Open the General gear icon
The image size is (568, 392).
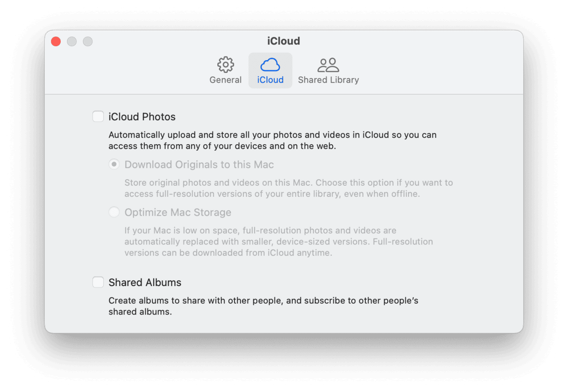pyautogui.click(x=226, y=65)
